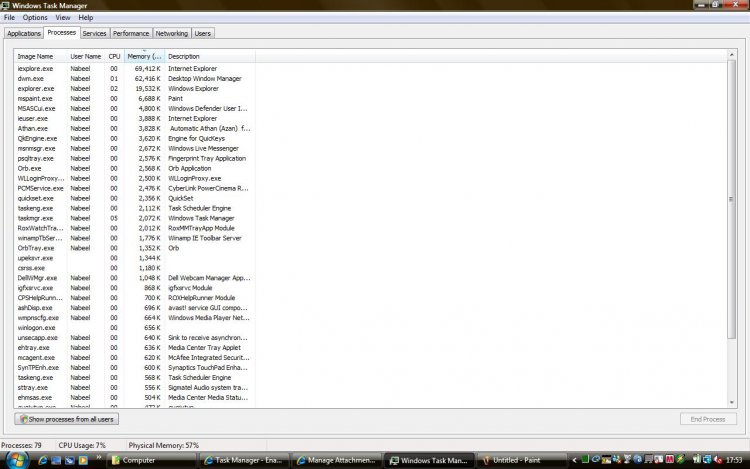Viewport: 750px width, 469px height.
Task: Switch to the Users tab
Action: 203,33
